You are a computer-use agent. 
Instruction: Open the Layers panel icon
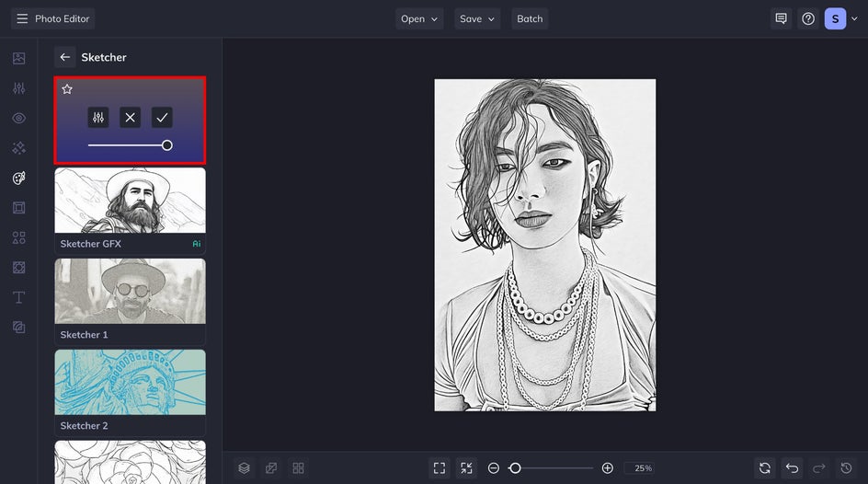pyautogui.click(x=245, y=468)
